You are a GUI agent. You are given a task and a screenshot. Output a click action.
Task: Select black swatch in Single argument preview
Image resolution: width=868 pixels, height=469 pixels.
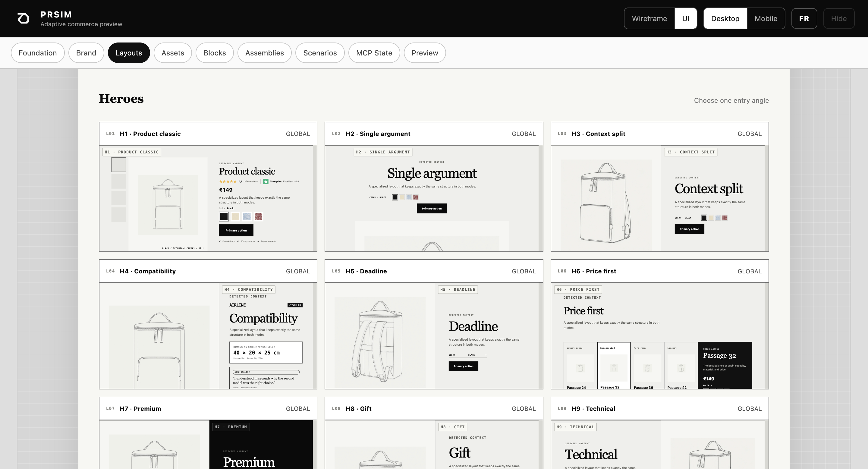pyautogui.click(x=395, y=197)
